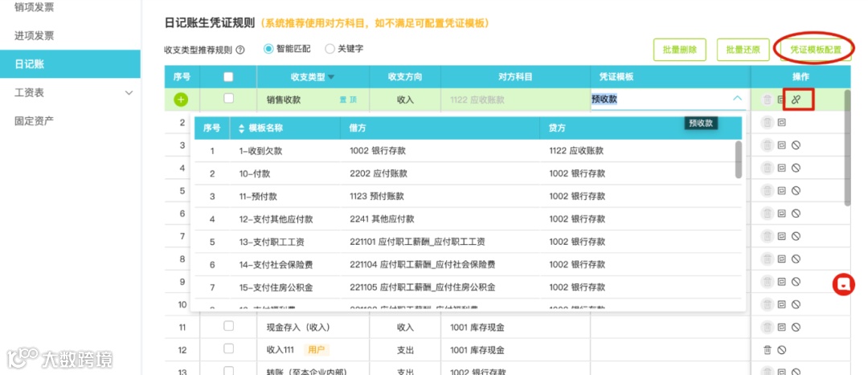
Task: Click the unlink icon in the 销售收款 row
Action: click(796, 100)
